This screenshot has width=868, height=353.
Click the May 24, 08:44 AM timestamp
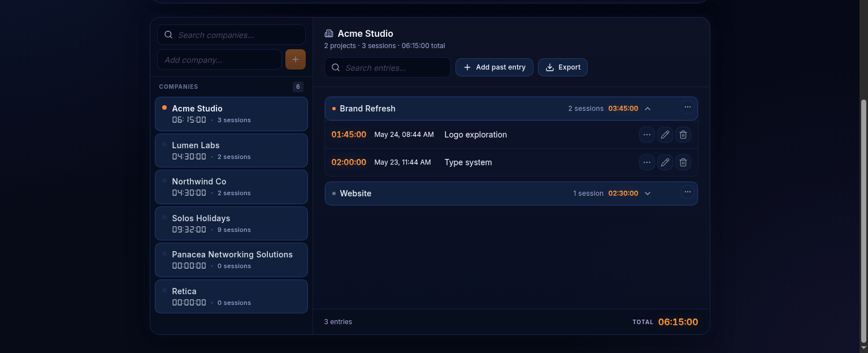click(404, 135)
